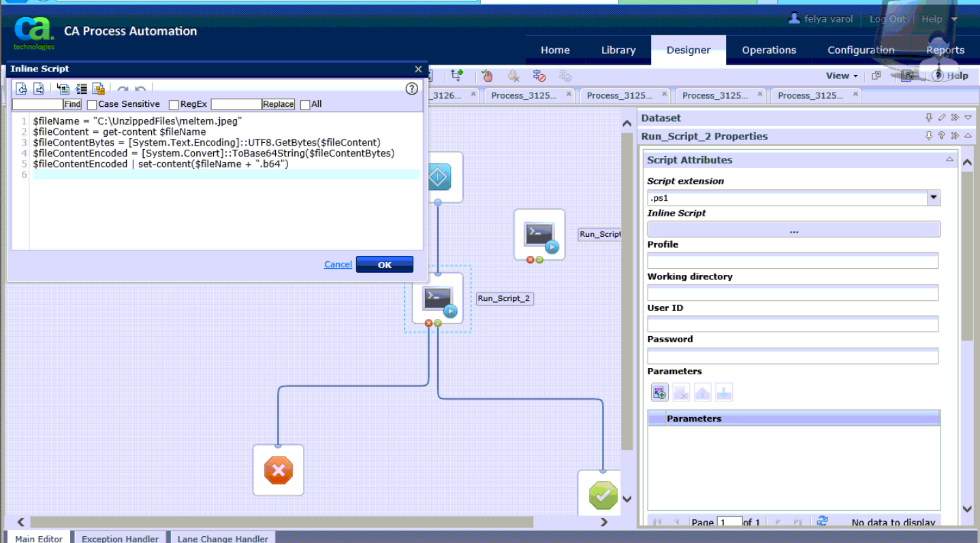Click the disable operator icon in toolbar

point(539,76)
